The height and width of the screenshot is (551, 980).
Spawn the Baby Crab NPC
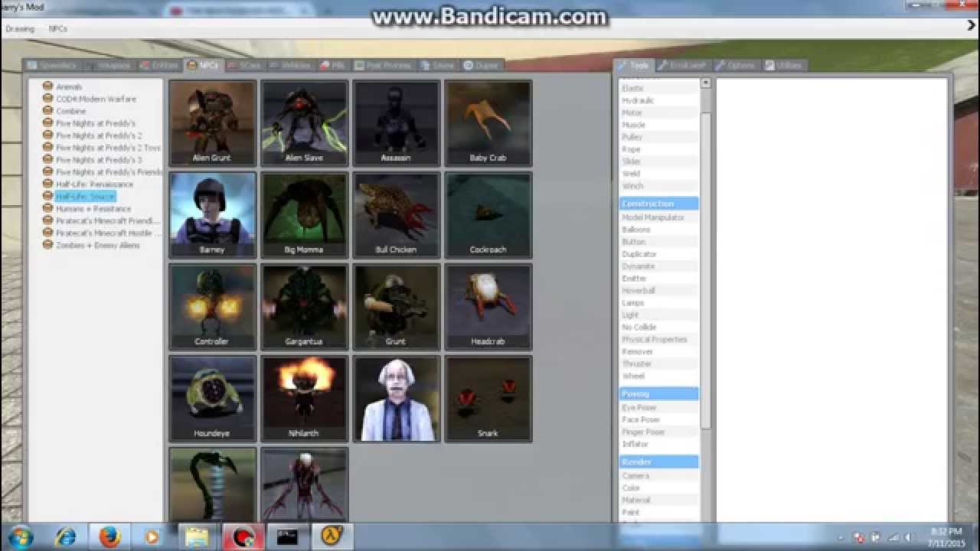point(488,123)
